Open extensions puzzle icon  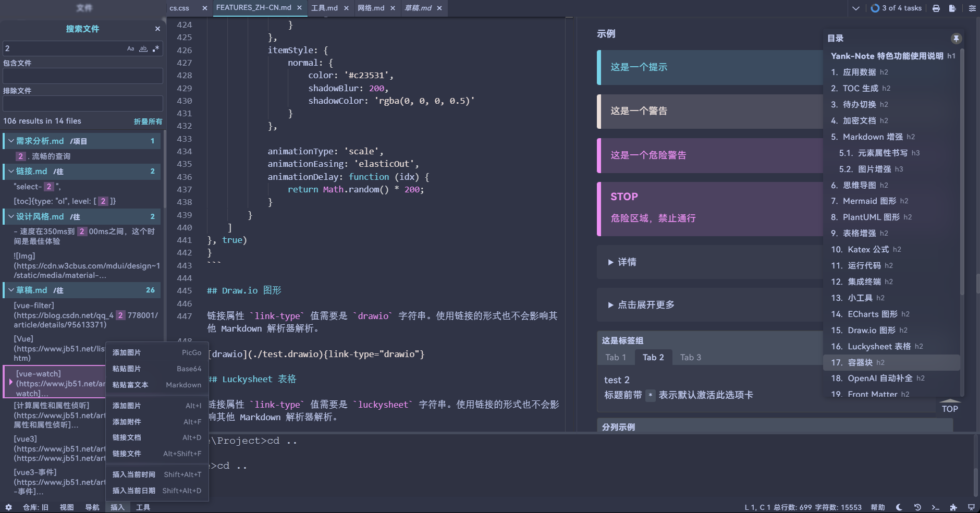(x=953, y=507)
